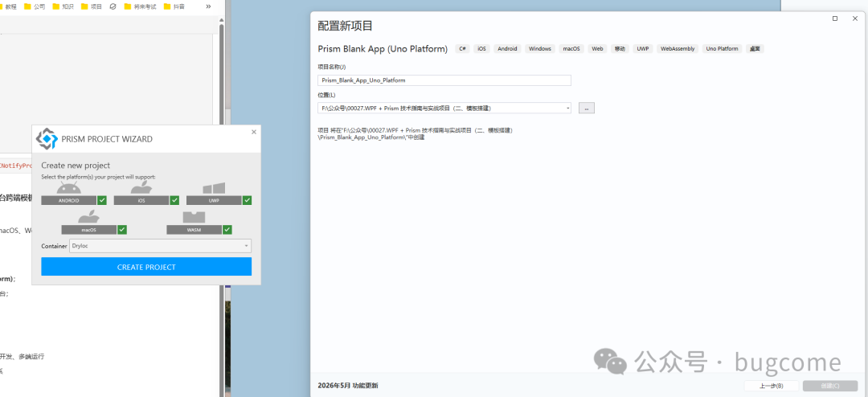This screenshot has height=397, width=868.
Task: Click the Web tag beside the template name
Action: click(597, 49)
